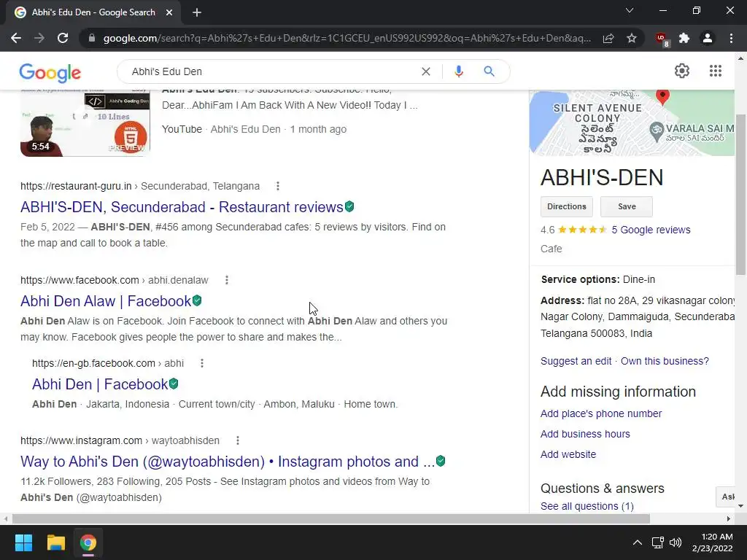The width and height of the screenshot is (747, 560).
Task: Save ABHI'S-DEN place
Action: pyautogui.click(x=627, y=206)
